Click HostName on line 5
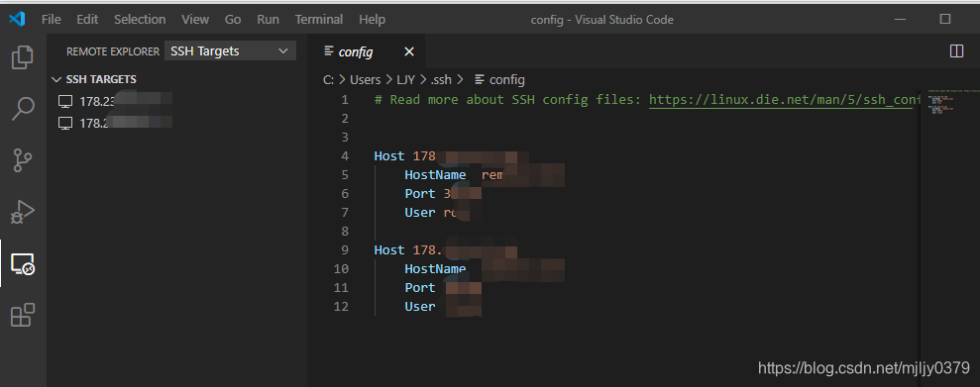Image resolution: width=980 pixels, height=387 pixels. coord(435,175)
